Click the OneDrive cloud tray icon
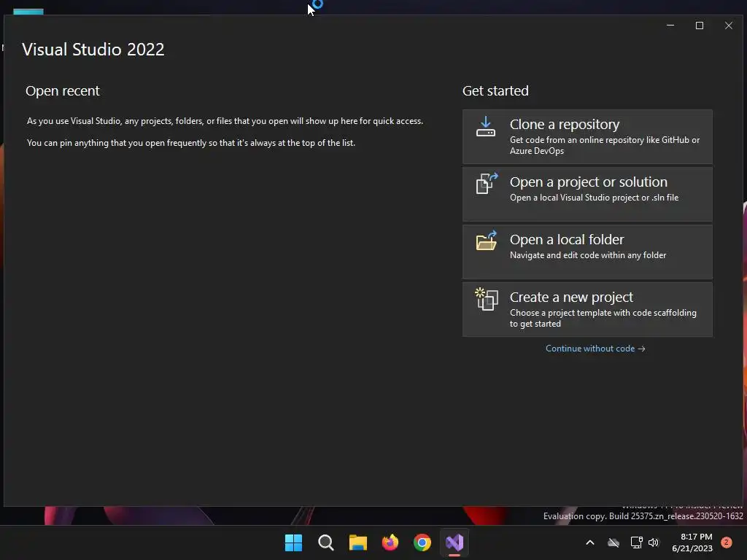747x560 pixels. [613, 542]
